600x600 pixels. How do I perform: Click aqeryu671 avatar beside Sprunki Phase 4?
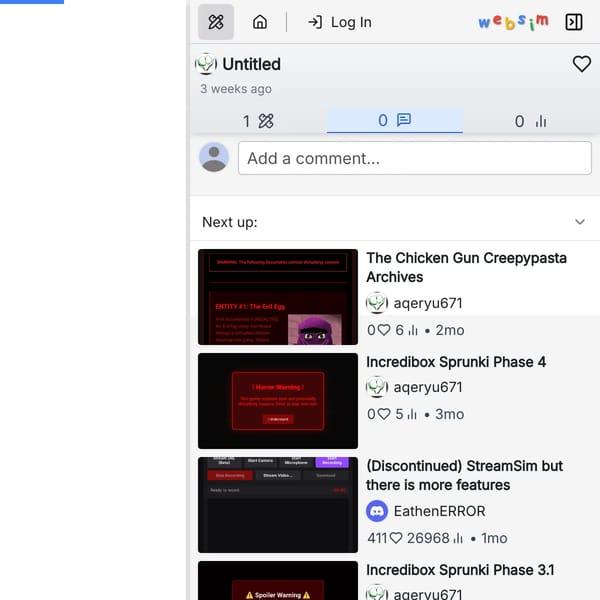tap(377, 387)
